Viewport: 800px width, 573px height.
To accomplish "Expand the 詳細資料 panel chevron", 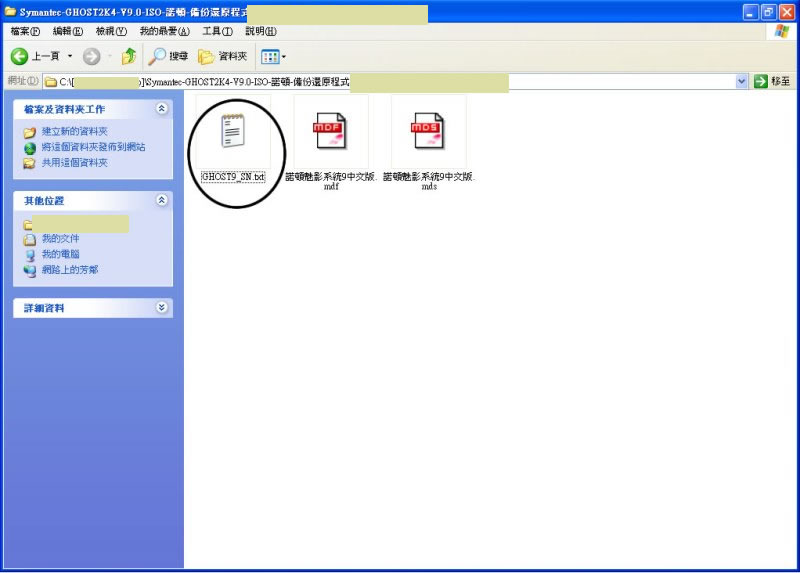I will point(162,307).
